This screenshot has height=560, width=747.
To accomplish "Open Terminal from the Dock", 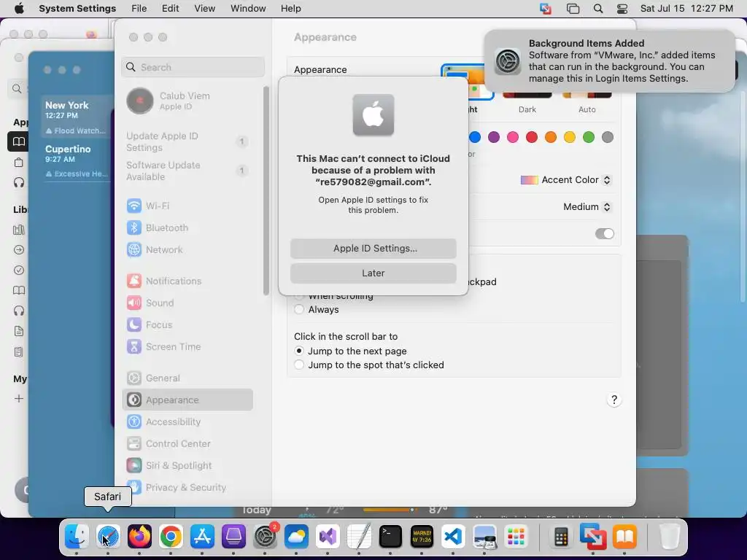I will click(390, 537).
